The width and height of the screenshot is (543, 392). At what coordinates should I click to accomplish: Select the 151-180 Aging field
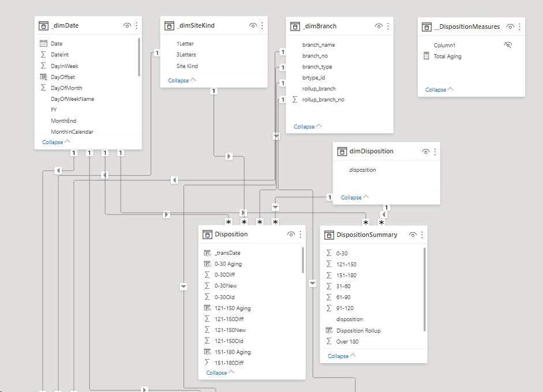[233, 352]
